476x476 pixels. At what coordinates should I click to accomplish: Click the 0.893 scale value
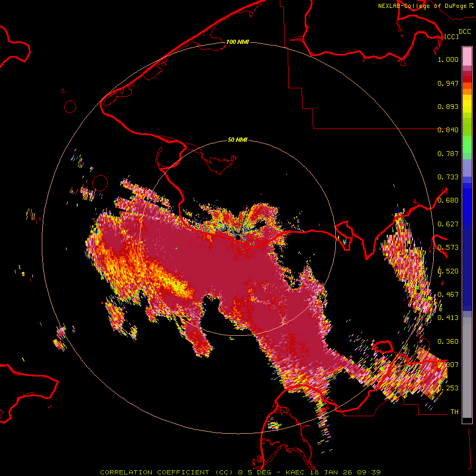point(448,106)
